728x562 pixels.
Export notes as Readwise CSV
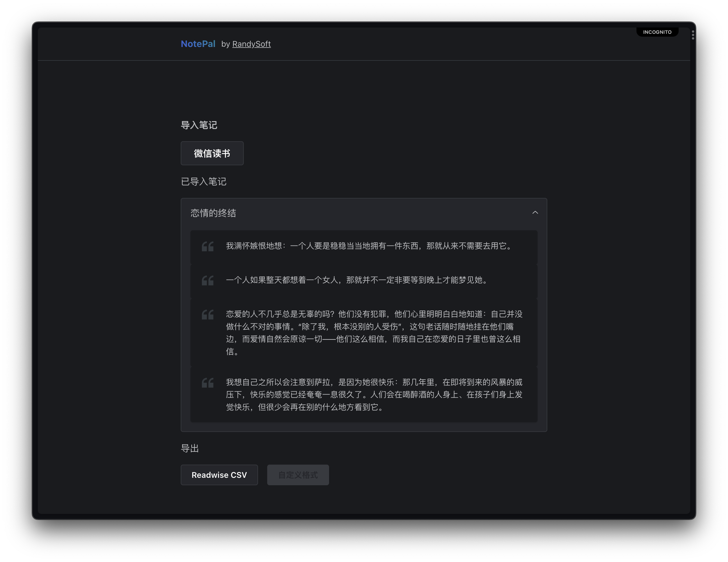pos(219,475)
